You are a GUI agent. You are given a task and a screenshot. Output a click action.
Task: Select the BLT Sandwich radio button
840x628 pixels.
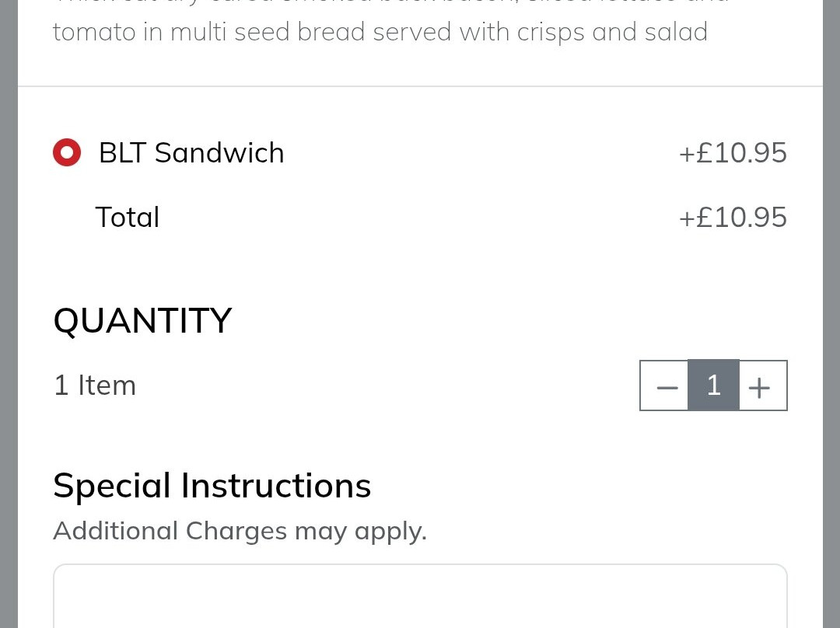[67, 153]
